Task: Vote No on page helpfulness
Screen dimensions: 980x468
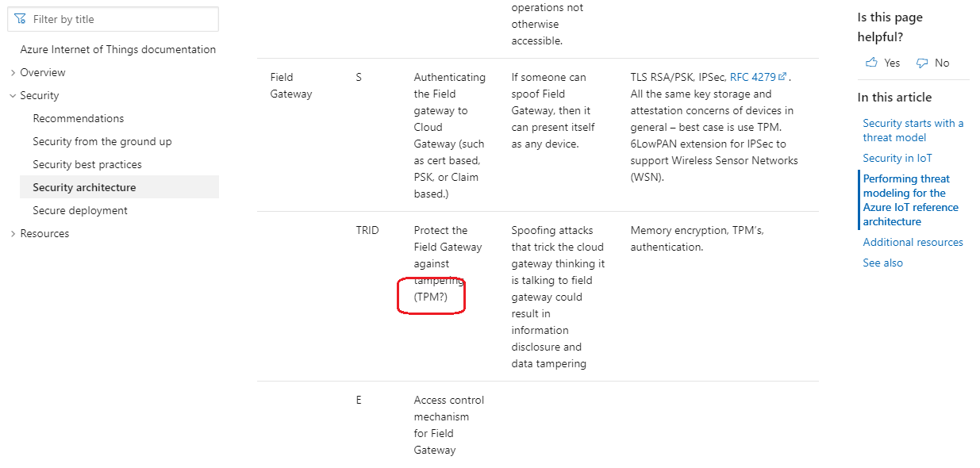Action: [x=940, y=63]
